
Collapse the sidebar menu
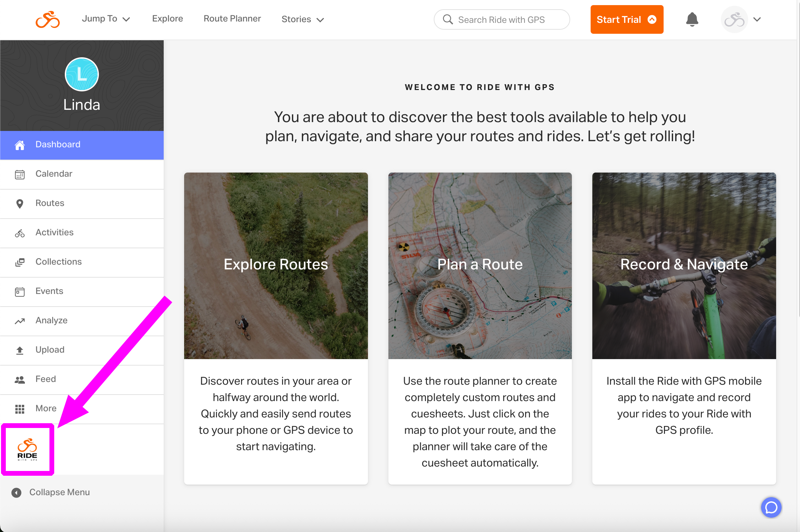(50, 492)
